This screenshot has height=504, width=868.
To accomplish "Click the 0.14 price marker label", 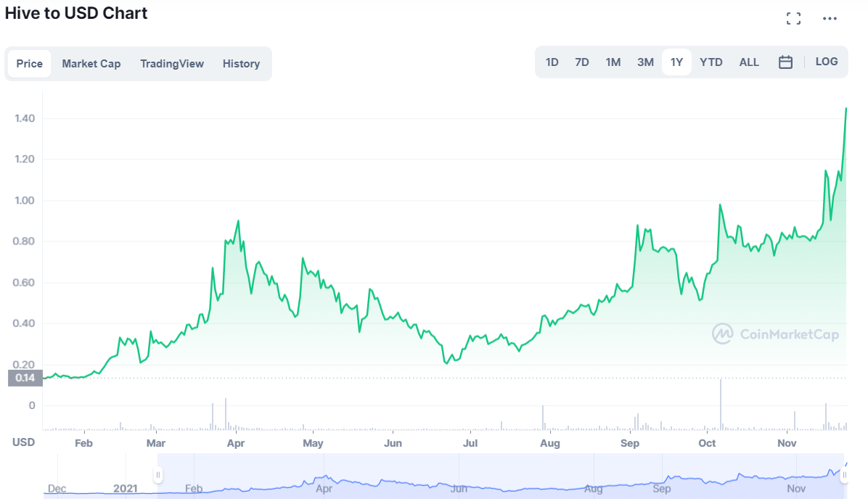I will [25, 378].
